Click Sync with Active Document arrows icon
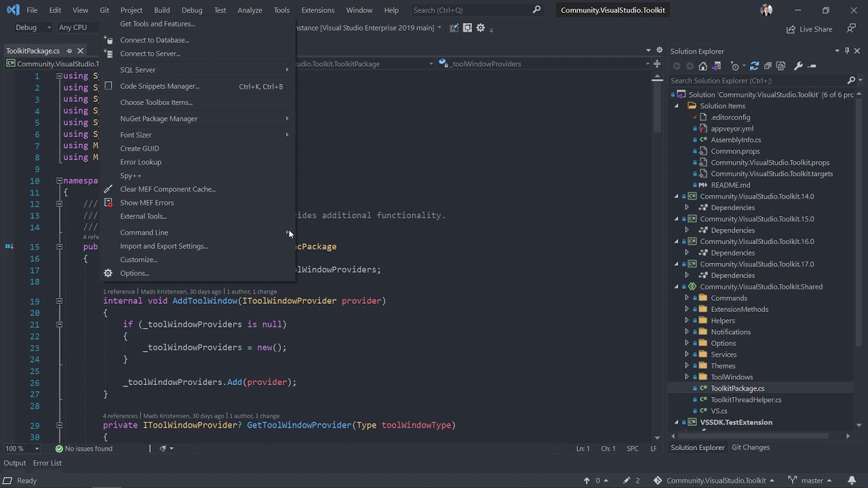Screen dimensions: 868x488 tap(754, 66)
